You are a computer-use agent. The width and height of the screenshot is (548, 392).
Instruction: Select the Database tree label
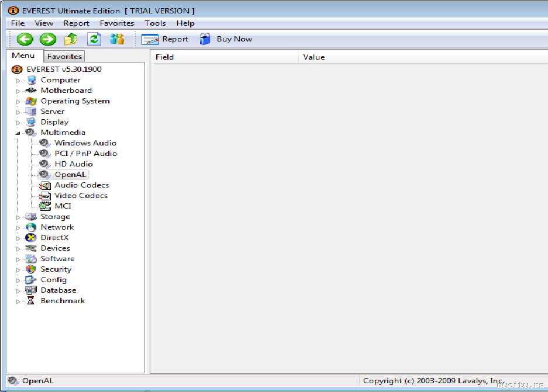pyautogui.click(x=58, y=290)
